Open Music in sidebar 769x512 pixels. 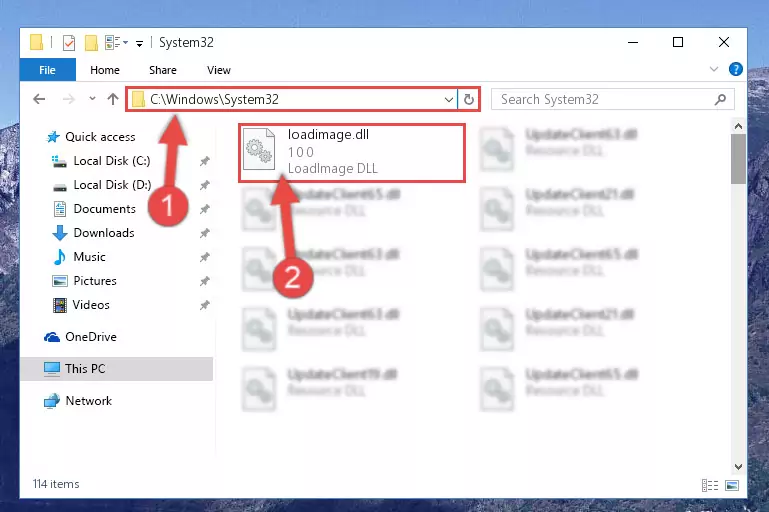[x=89, y=257]
